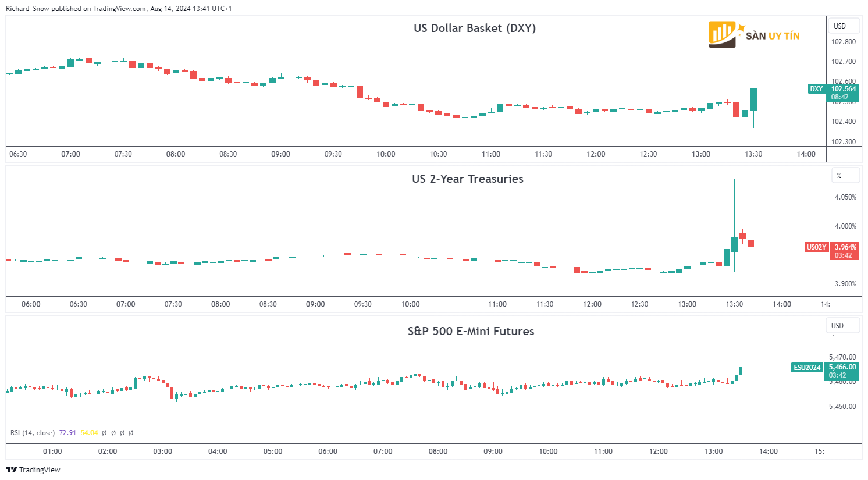This screenshot has height=480, width=868.
Task: Click the 12:00 label on the DXY time axis
Action: 596,154
